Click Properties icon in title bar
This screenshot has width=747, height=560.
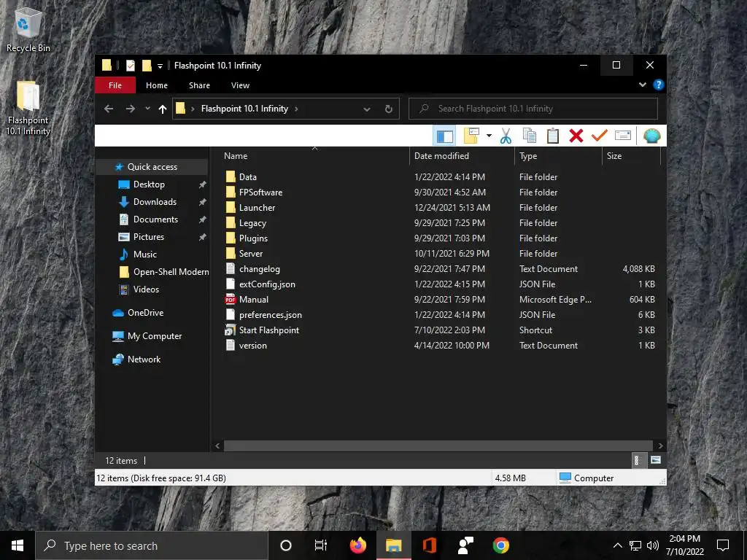[x=131, y=66]
